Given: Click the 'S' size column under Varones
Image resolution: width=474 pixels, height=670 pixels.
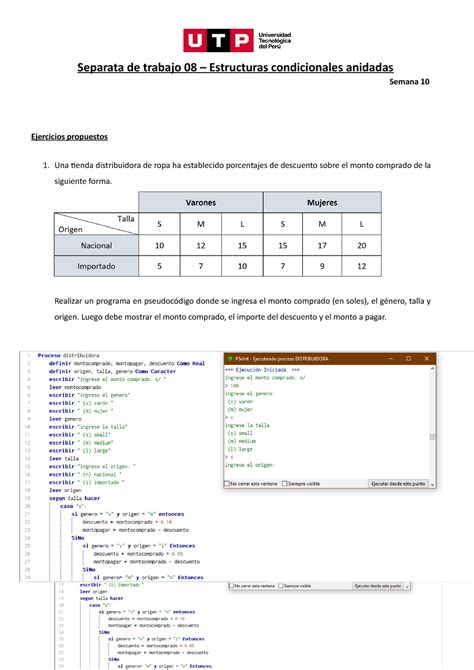Looking at the screenshot, I should (x=159, y=224).
